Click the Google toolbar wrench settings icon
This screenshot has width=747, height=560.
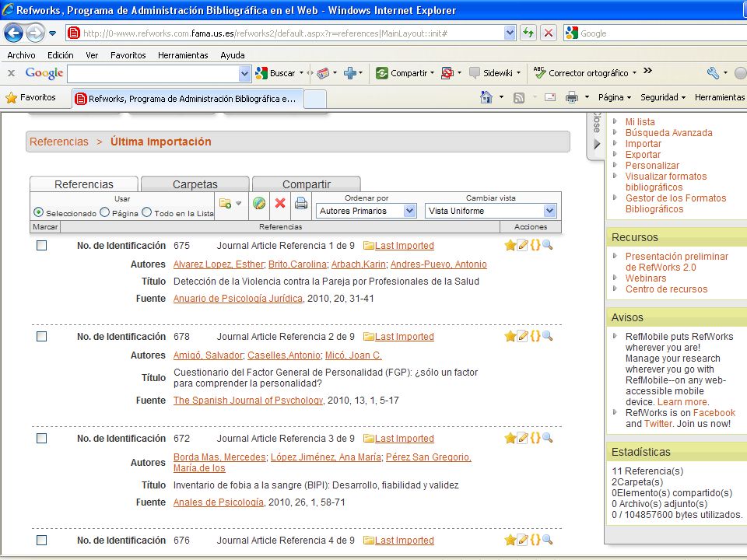tap(713, 73)
